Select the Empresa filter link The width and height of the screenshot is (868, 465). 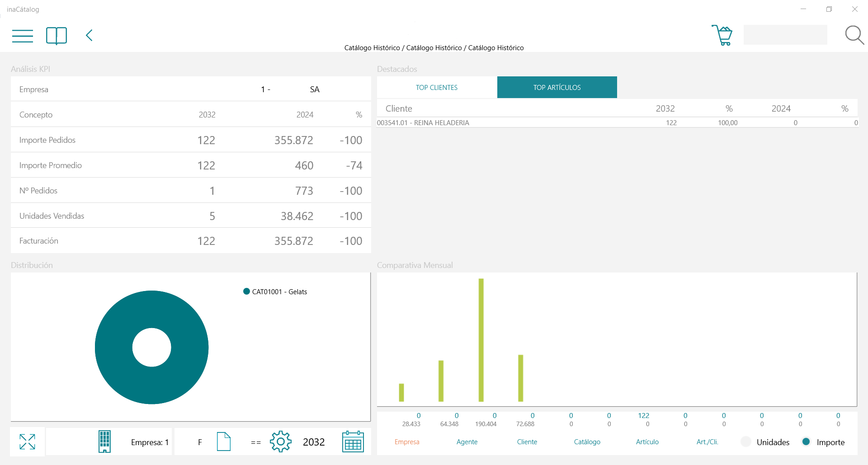point(407,442)
